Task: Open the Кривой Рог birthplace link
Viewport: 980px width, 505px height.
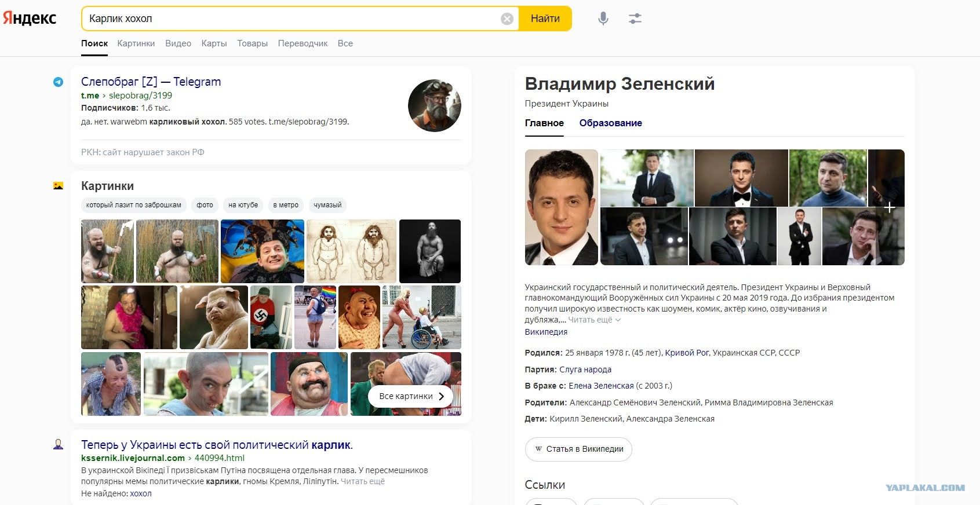Action: point(687,353)
